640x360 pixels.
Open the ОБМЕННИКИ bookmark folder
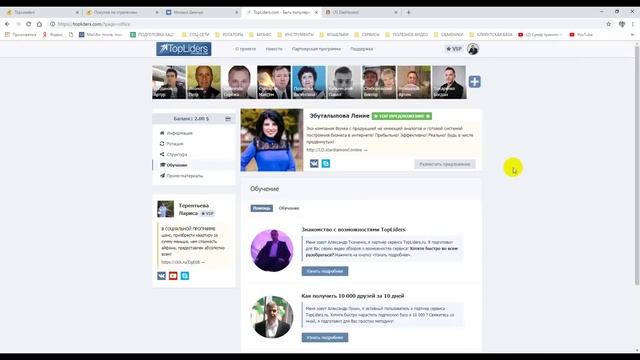point(449,35)
